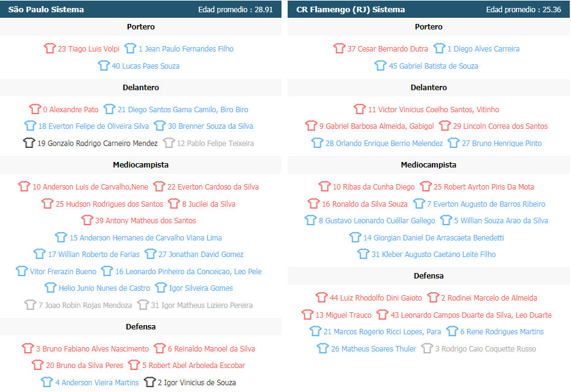The image size is (571, 392).
Task: Open player 6 Rene Rodrigues Martins
Action: click(x=502, y=332)
